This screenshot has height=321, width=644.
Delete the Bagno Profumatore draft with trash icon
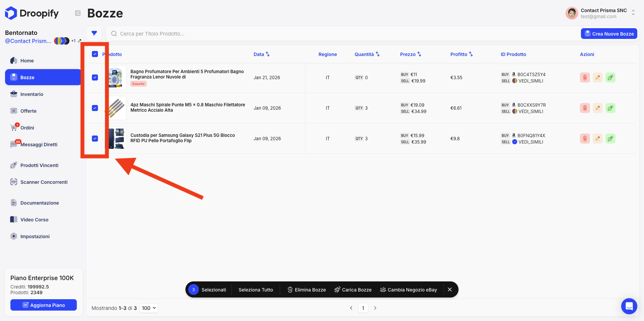pos(585,77)
